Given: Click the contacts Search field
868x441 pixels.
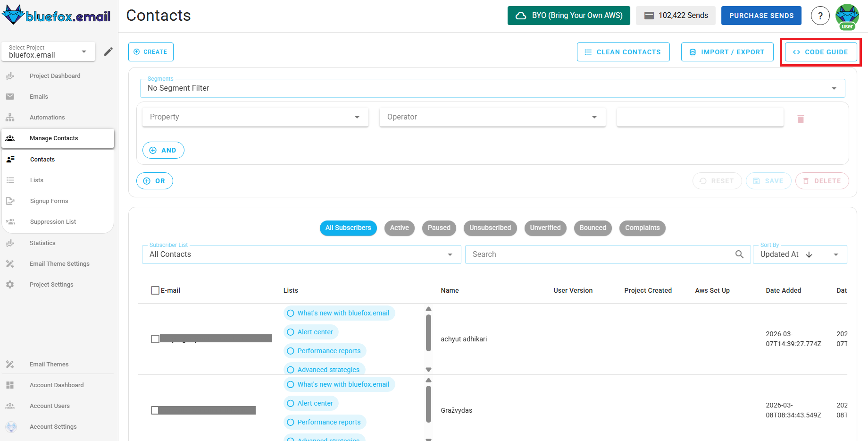Looking at the screenshot, I should [599, 254].
